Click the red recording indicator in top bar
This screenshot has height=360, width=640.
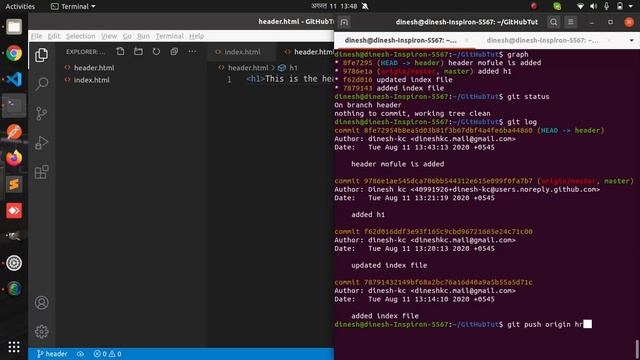pos(533,6)
